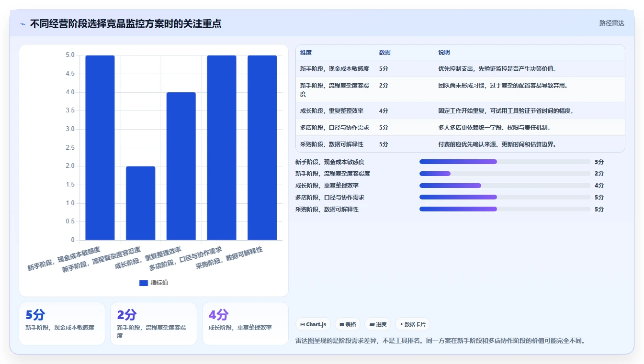Click the 2分 score at the end of the 流程复杂度容忍度 progress bar

(599, 174)
